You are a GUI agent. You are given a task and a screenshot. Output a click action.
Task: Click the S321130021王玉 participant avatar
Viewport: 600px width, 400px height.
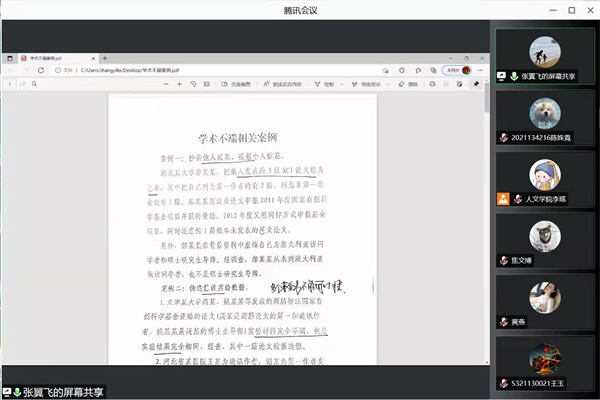[x=545, y=356]
